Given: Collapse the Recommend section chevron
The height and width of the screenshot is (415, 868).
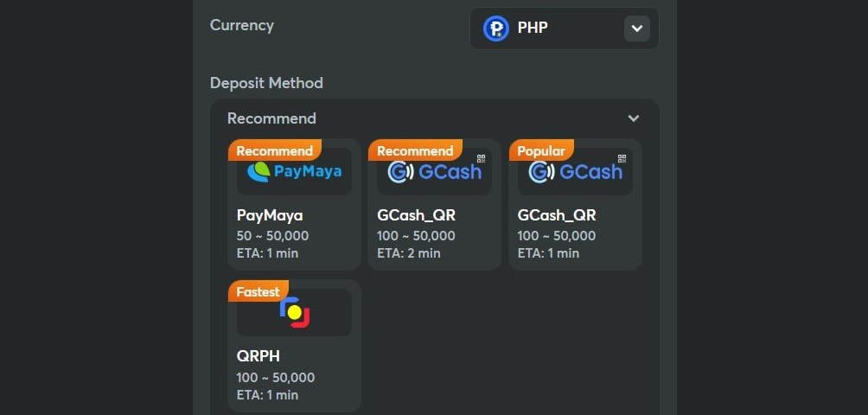Looking at the screenshot, I should tap(634, 118).
